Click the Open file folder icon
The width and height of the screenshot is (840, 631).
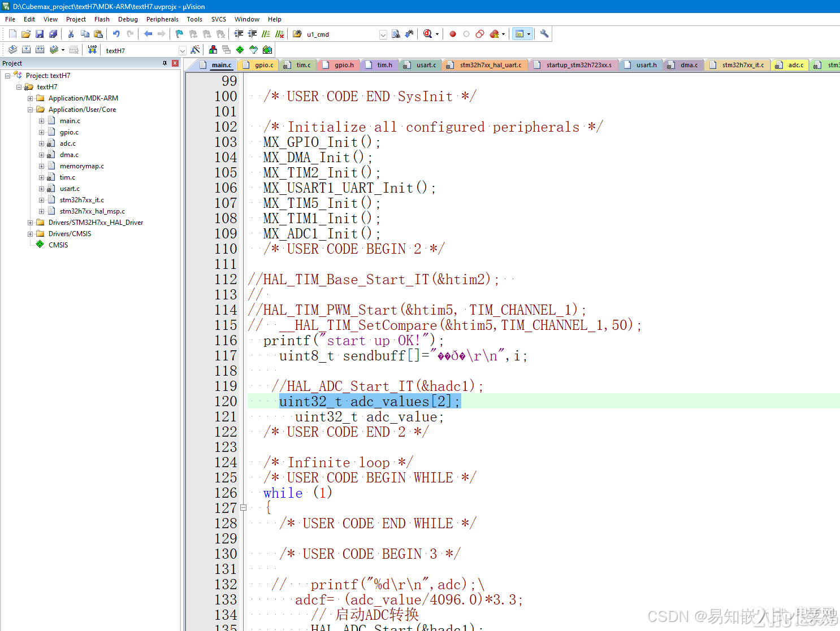26,34
